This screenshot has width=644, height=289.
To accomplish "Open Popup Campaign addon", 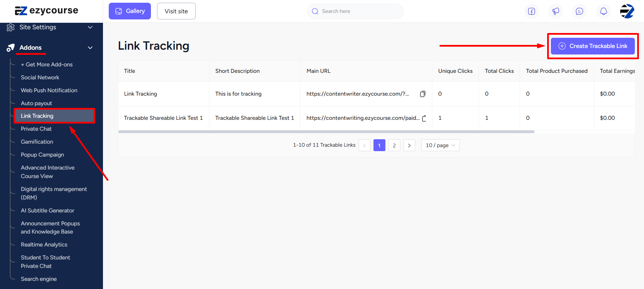I will [x=42, y=155].
